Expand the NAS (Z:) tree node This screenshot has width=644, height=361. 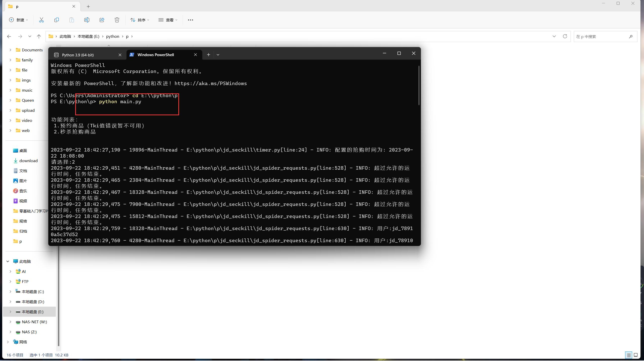point(10,332)
